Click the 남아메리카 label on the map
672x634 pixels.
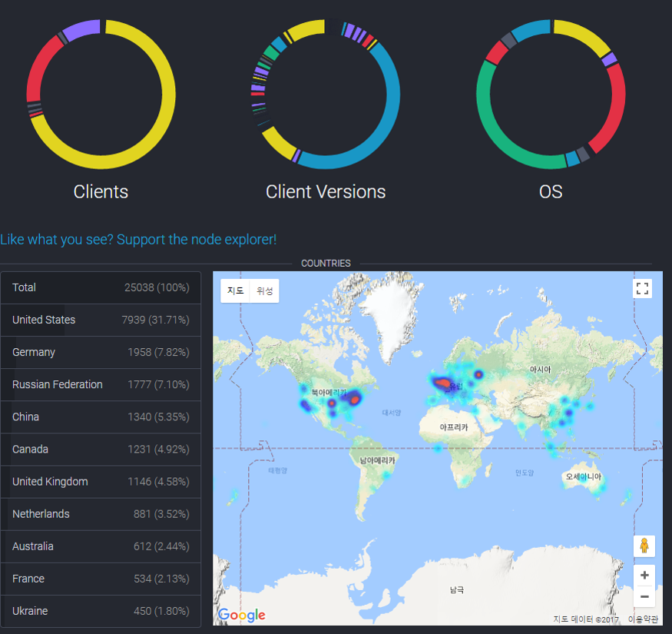377,460
